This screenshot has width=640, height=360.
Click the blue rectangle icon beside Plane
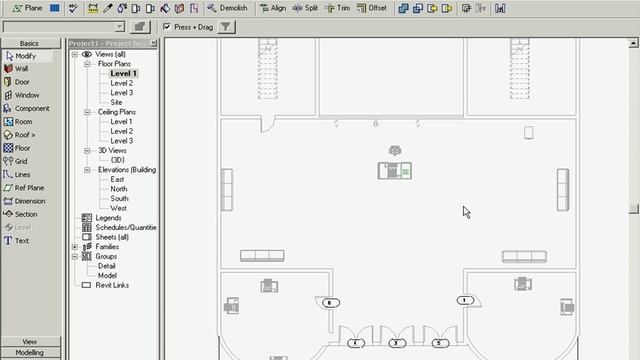coord(55,8)
